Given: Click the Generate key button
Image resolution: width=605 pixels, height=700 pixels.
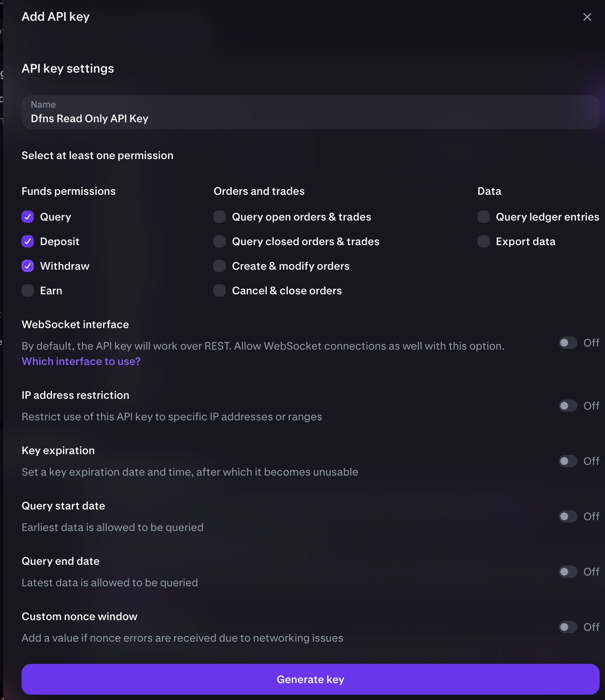Looking at the screenshot, I should [x=310, y=679].
